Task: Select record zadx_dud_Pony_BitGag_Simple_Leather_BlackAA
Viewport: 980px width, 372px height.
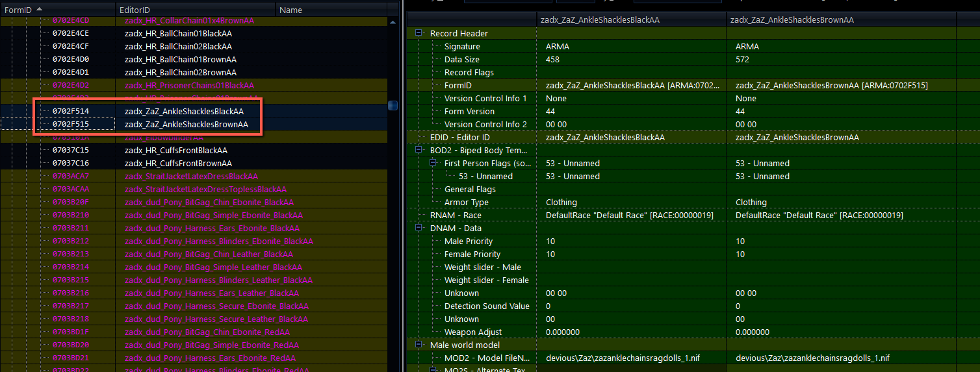Action: click(213, 267)
